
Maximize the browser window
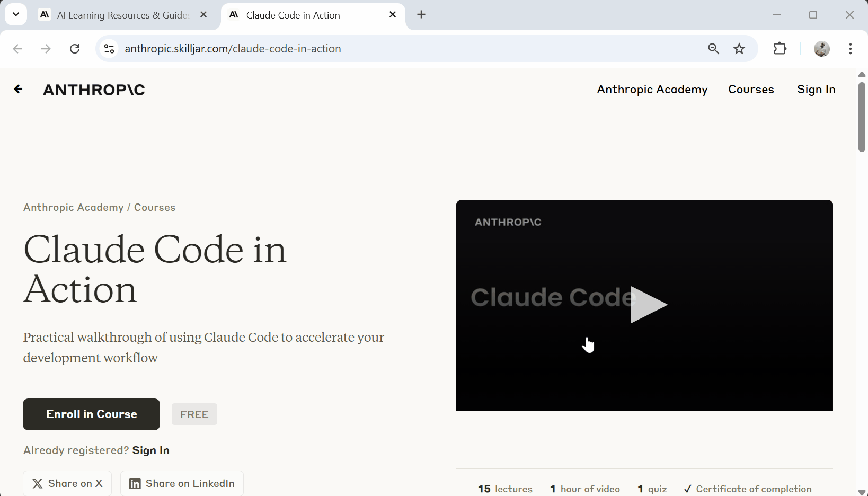point(813,15)
